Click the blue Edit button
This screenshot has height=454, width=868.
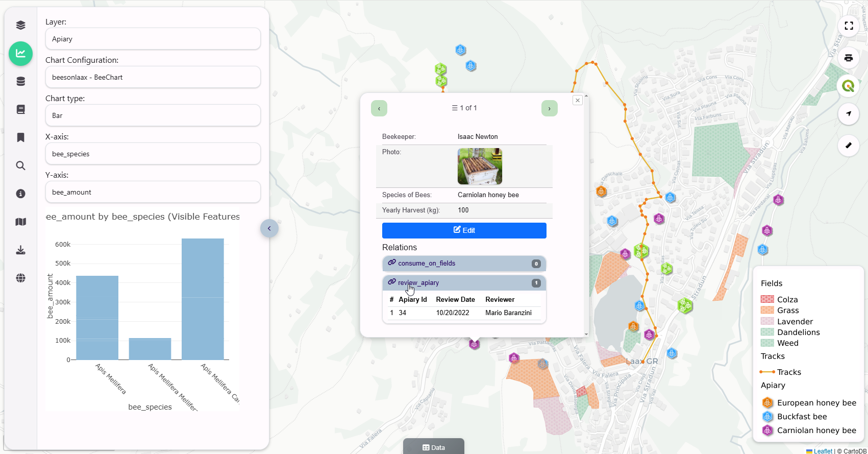464,230
